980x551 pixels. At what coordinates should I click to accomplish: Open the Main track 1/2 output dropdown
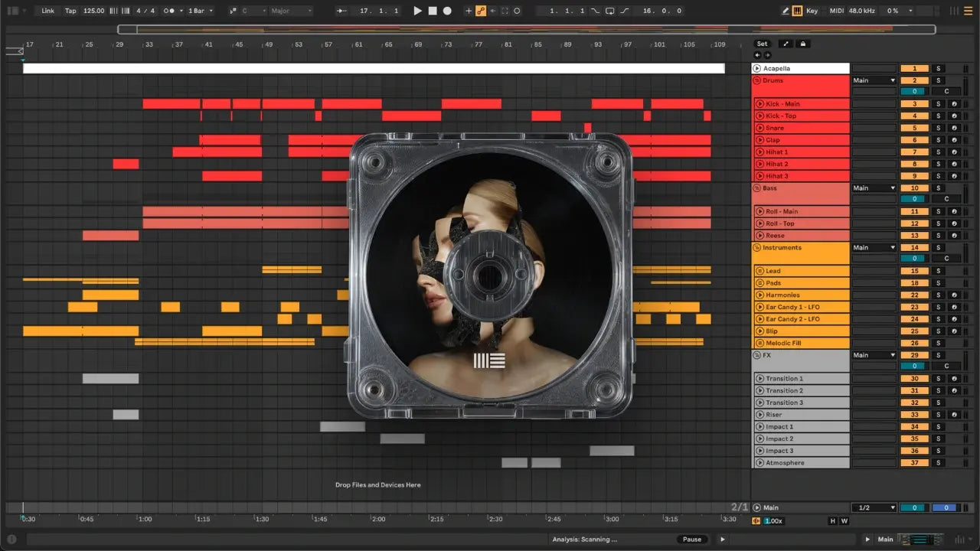click(x=874, y=507)
